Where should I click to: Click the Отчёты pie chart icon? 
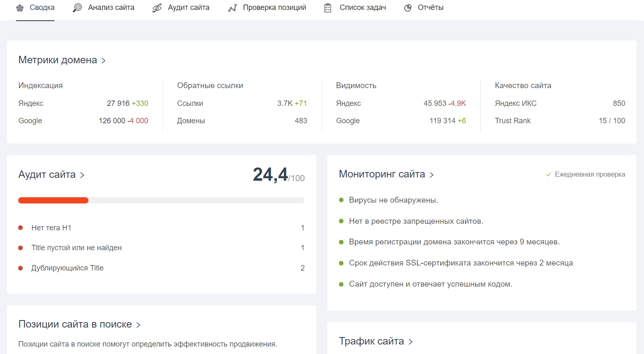pos(408,8)
